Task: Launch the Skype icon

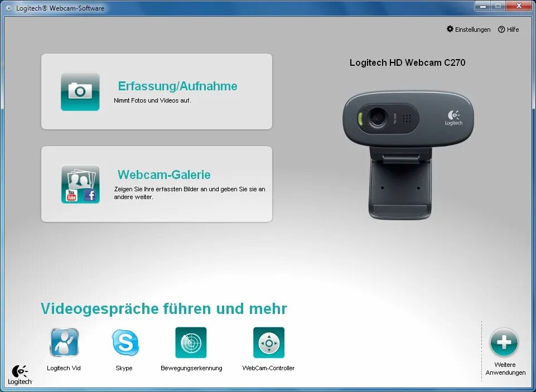Action: pos(125,342)
